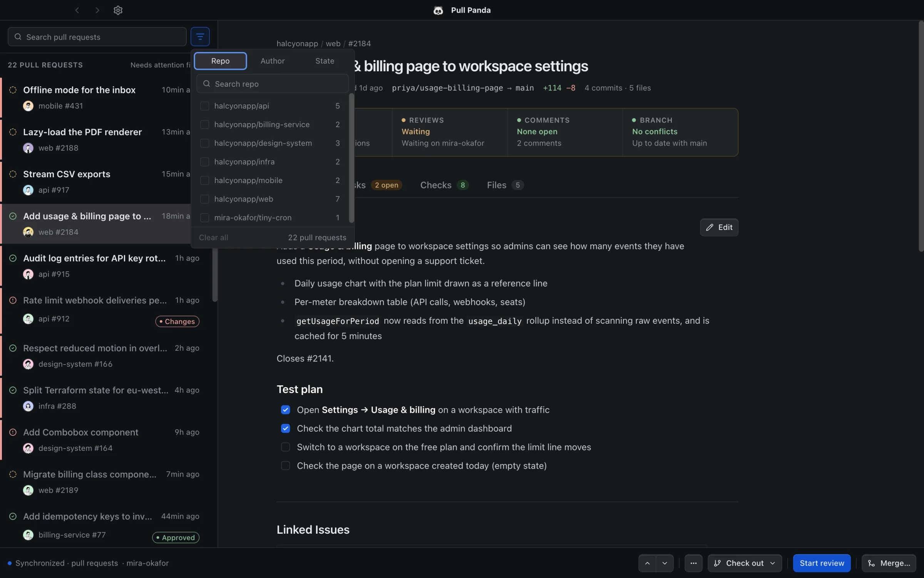This screenshot has width=924, height=578.
Task: Click the Pull Panda logo icon
Action: [438, 10]
